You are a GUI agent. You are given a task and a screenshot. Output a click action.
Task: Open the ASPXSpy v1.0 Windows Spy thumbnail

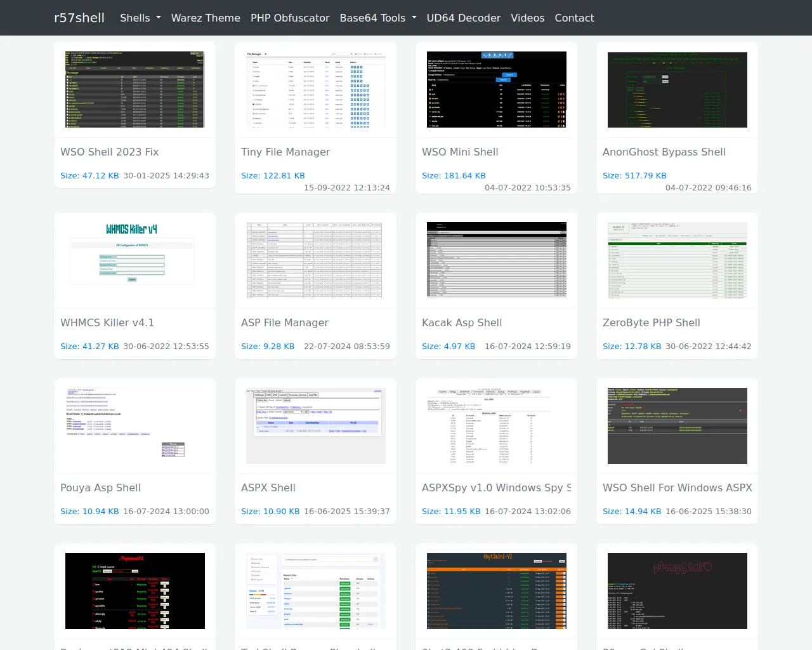pyautogui.click(x=497, y=426)
